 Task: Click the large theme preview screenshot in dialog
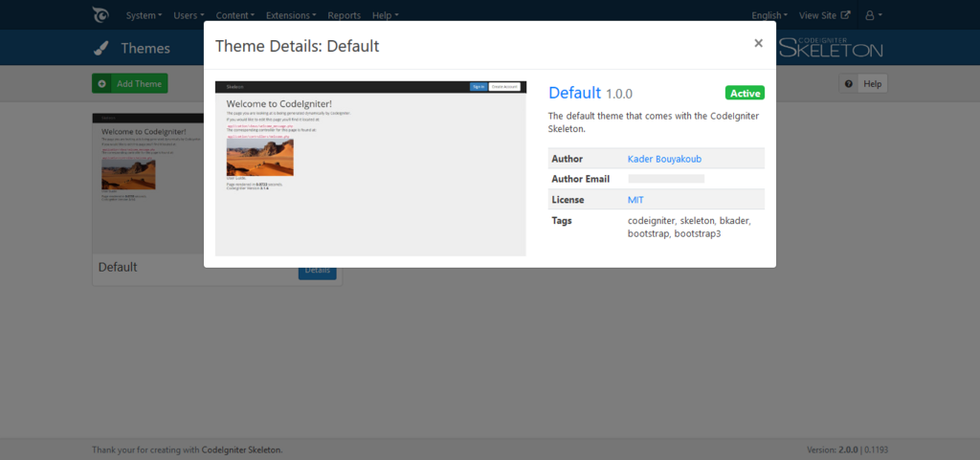(370, 168)
